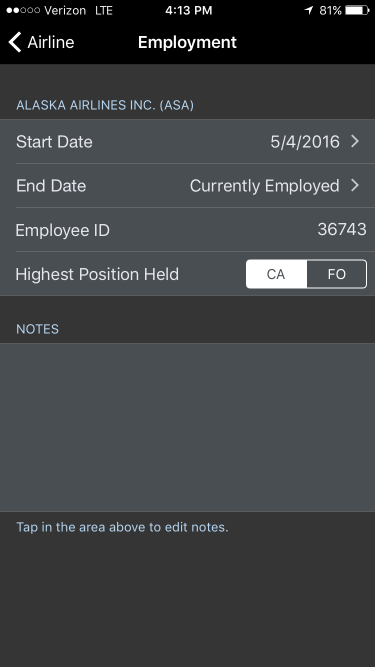Tap the edit notes hint text

122,527
